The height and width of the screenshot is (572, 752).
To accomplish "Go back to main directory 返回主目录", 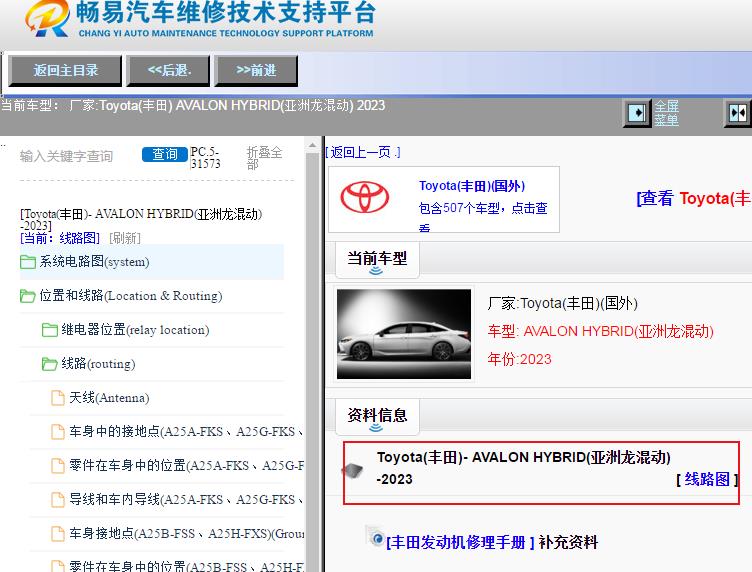I will [66, 70].
